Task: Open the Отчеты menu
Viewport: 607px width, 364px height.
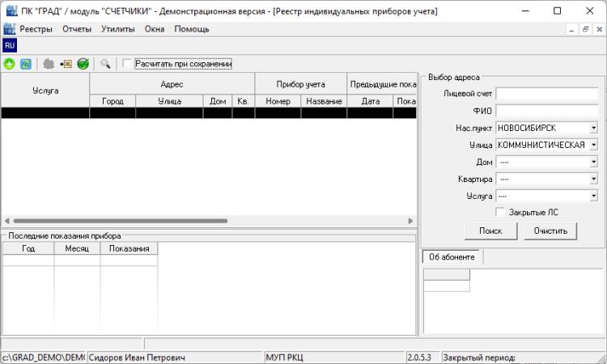Action: pyautogui.click(x=77, y=29)
